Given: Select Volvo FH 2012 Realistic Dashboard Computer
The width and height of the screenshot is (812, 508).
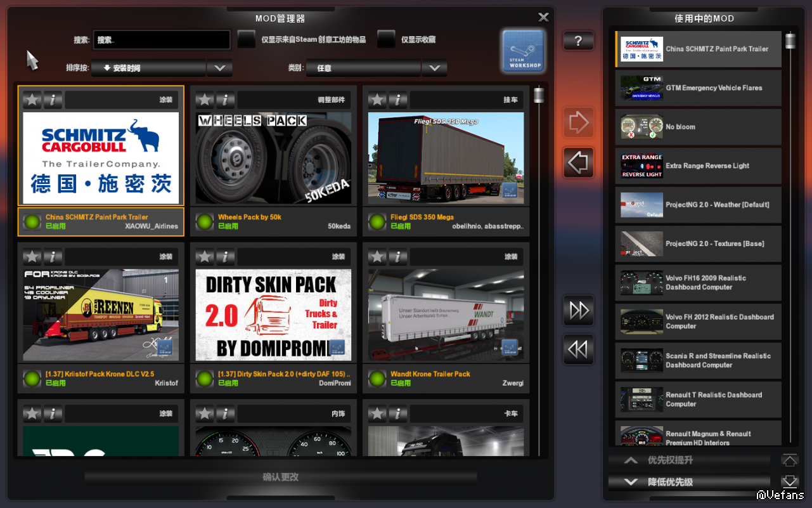Looking at the screenshot, I should click(699, 322).
